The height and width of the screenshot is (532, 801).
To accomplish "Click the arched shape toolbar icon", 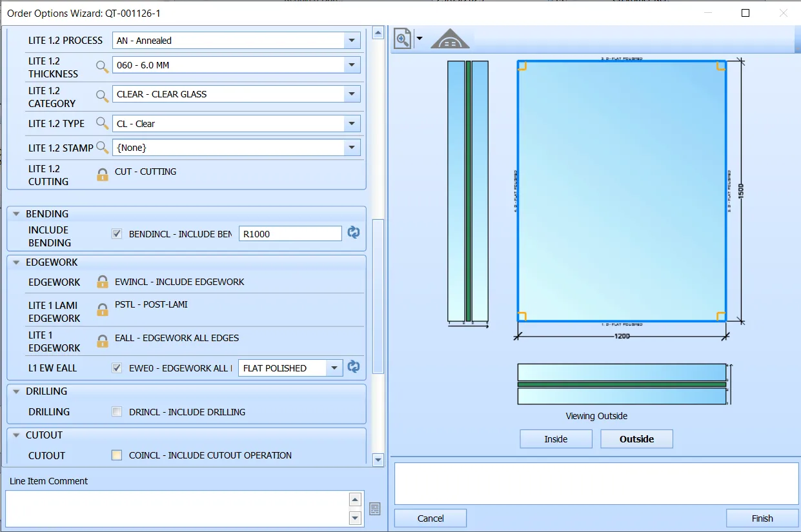I will [450, 39].
